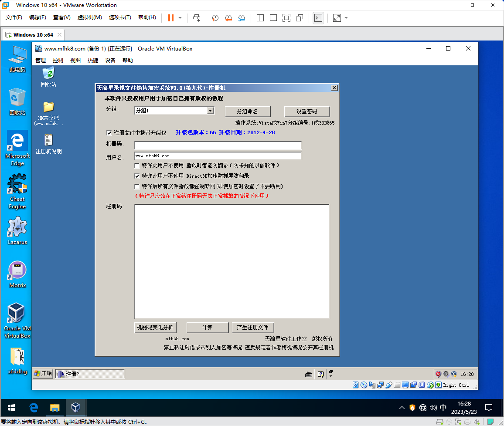Pause the virtual machine in VMware
Screen dimensions: 504x426
[170, 18]
